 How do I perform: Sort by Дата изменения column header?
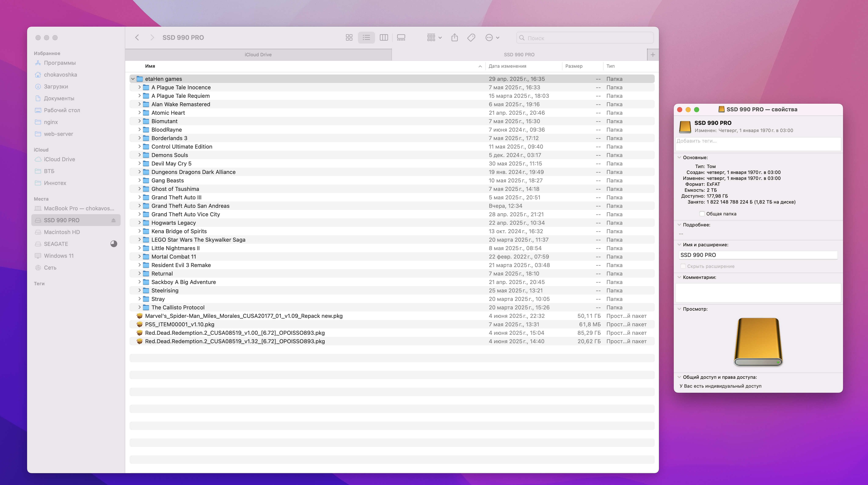pos(507,66)
